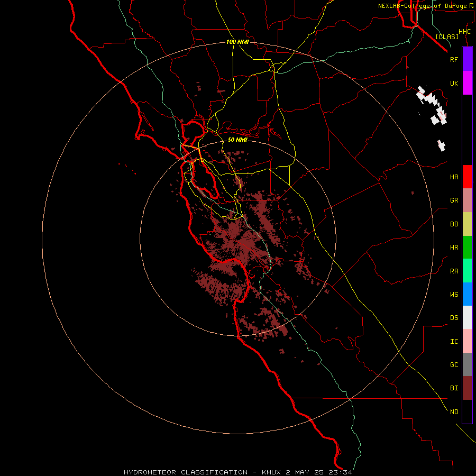Click the 50 NMI range ring label

[x=237, y=140]
